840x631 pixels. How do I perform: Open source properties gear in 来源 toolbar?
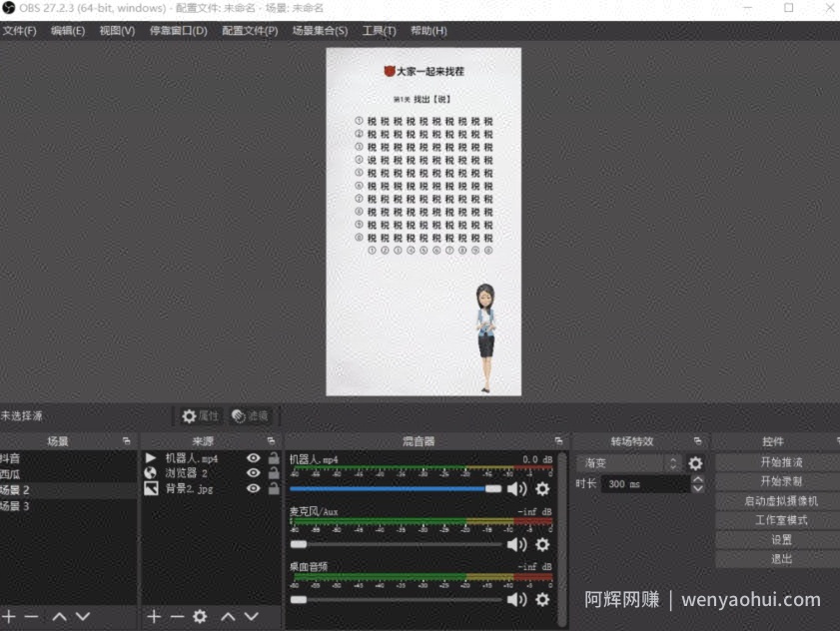coord(200,617)
